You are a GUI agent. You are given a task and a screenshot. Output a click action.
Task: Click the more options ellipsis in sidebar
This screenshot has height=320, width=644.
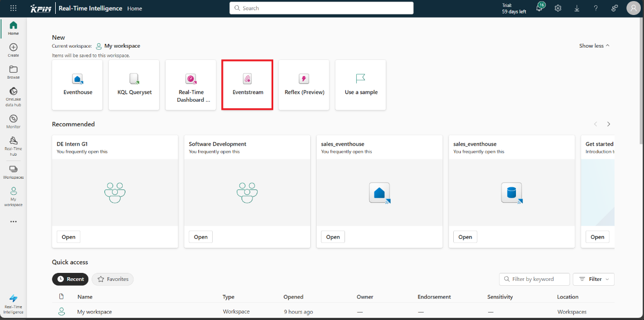(13, 222)
